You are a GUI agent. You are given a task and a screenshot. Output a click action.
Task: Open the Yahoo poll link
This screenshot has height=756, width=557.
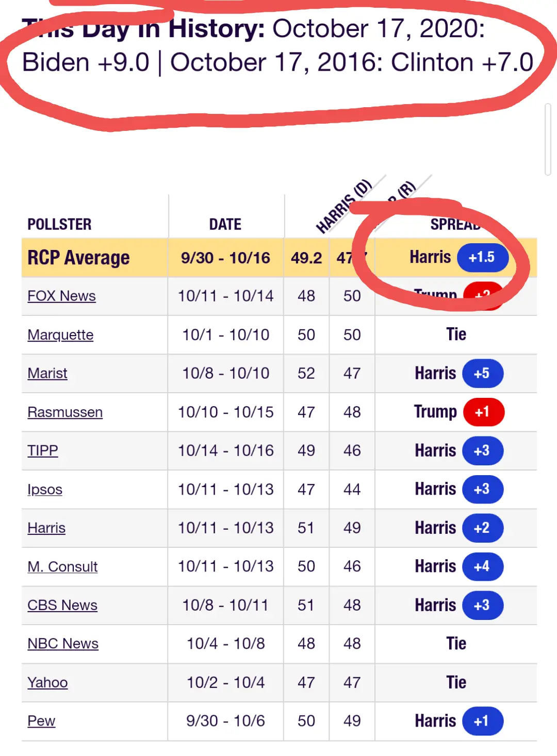[x=47, y=683]
